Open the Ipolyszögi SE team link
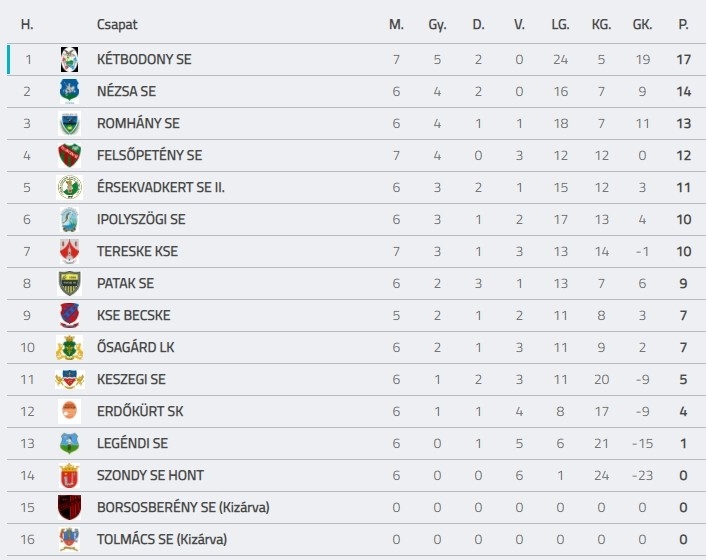 (x=141, y=219)
